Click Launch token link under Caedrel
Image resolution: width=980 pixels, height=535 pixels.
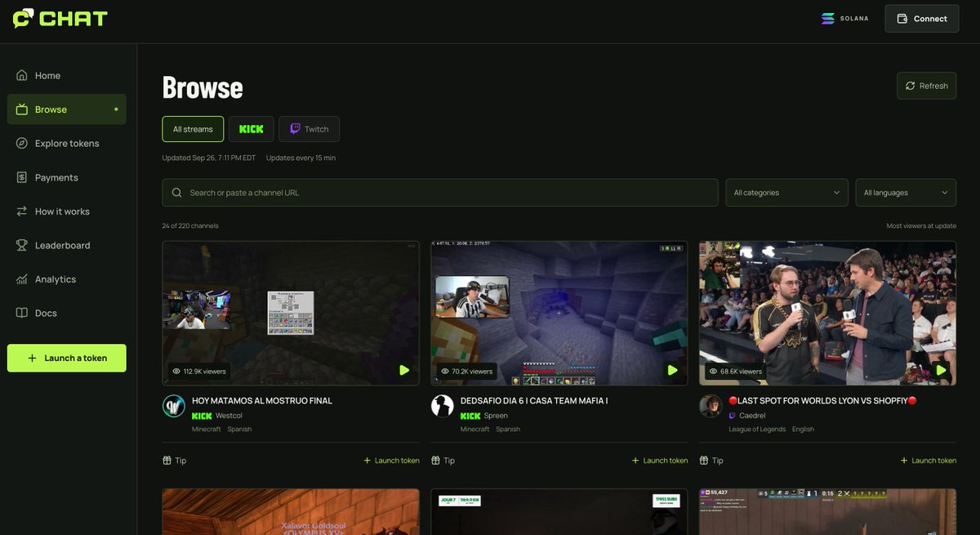pyautogui.click(x=929, y=461)
